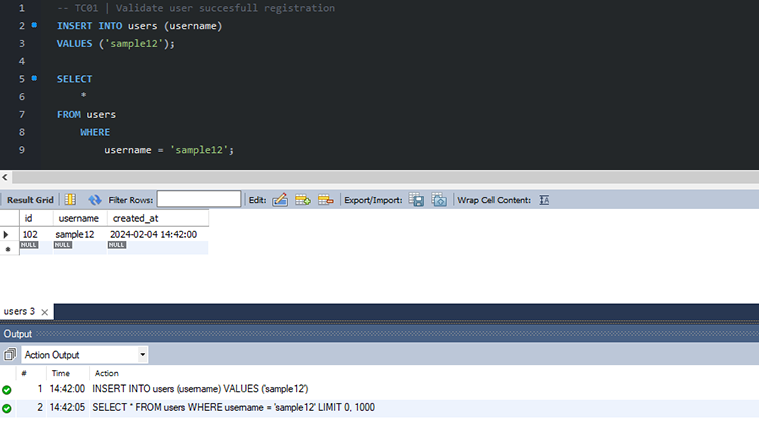Sort by the created_at column header

(135, 218)
